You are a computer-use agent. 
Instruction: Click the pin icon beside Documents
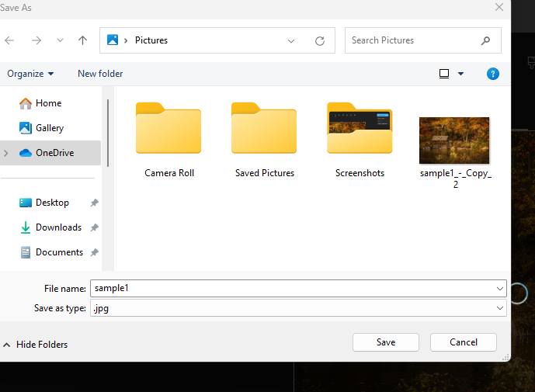tap(94, 252)
